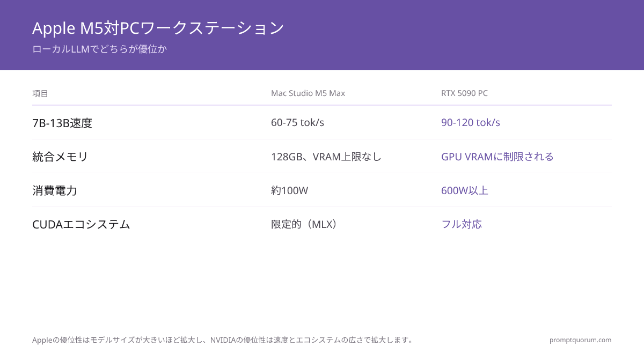This screenshot has height=362, width=644.
Task: Click the 'RTX 5090 PC' column header
Action: click(464, 93)
